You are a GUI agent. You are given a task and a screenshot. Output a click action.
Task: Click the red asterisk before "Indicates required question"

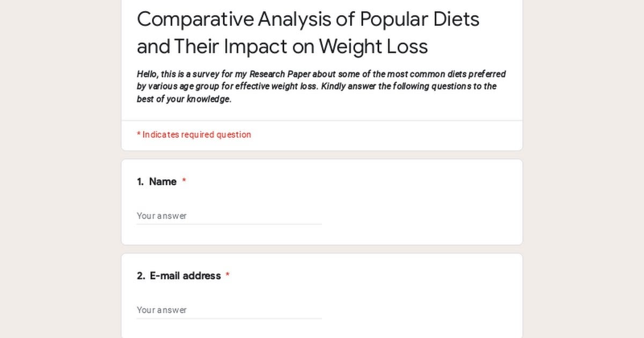(138, 134)
